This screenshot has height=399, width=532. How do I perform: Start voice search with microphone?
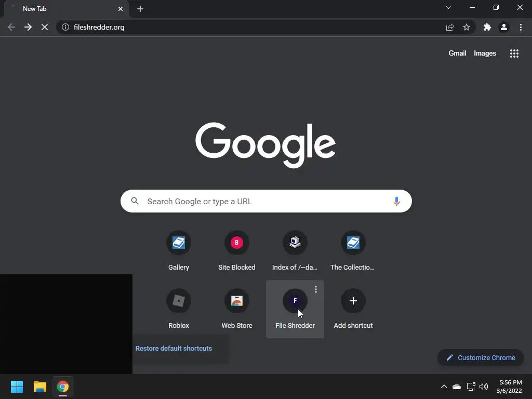click(396, 201)
